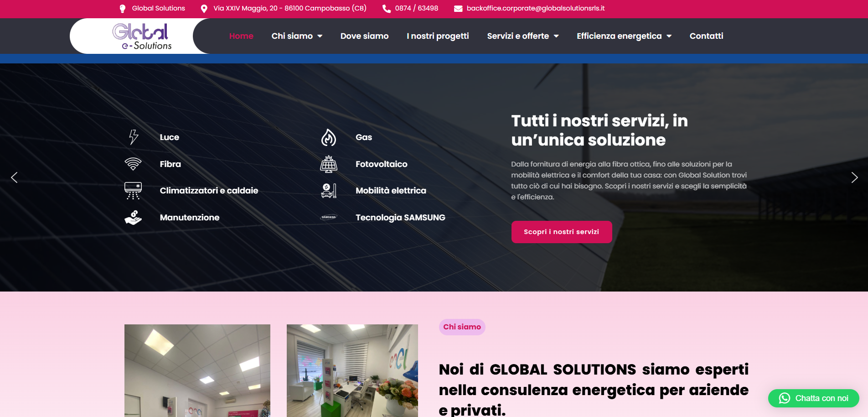Image resolution: width=868 pixels, height=417 pixels.
Task: Click the Samsung logo icon
Action: (329, 218)
